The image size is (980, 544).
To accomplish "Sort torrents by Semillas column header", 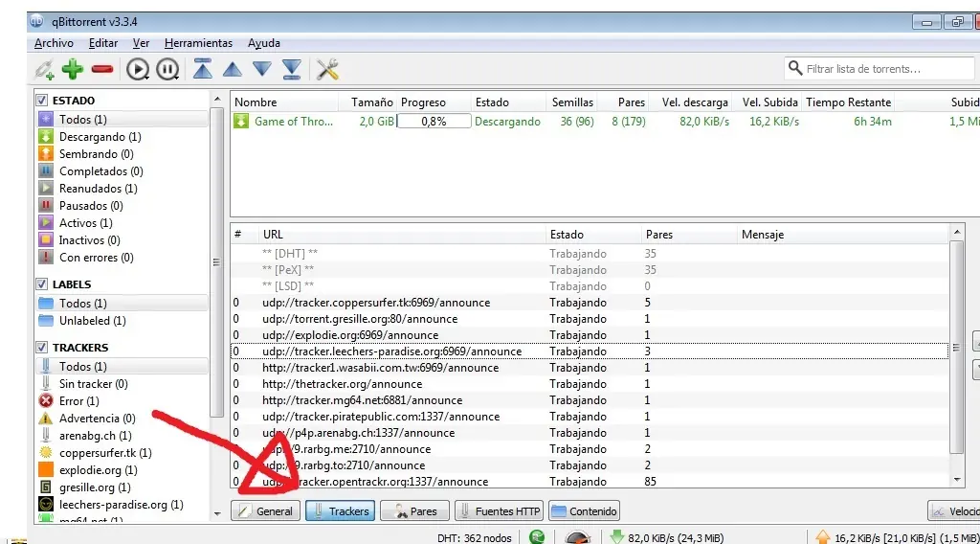I will click(x=571, y=102).
